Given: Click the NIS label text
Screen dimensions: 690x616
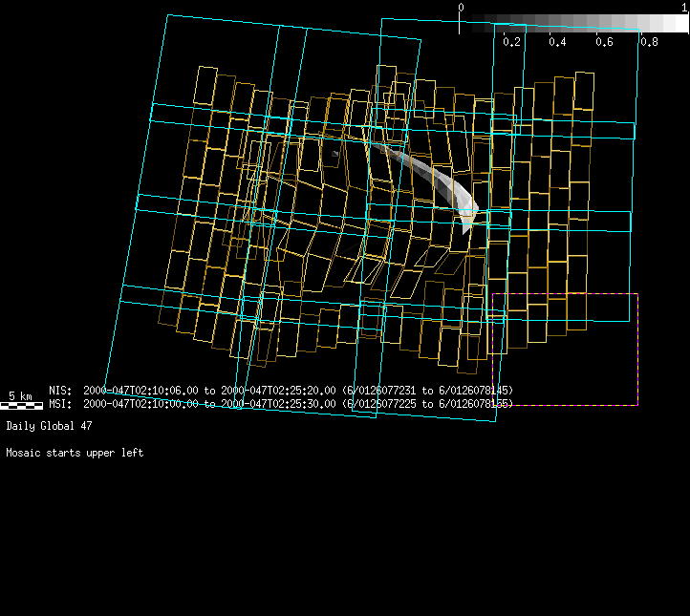Looking at the screenshot, I should 59,391.
